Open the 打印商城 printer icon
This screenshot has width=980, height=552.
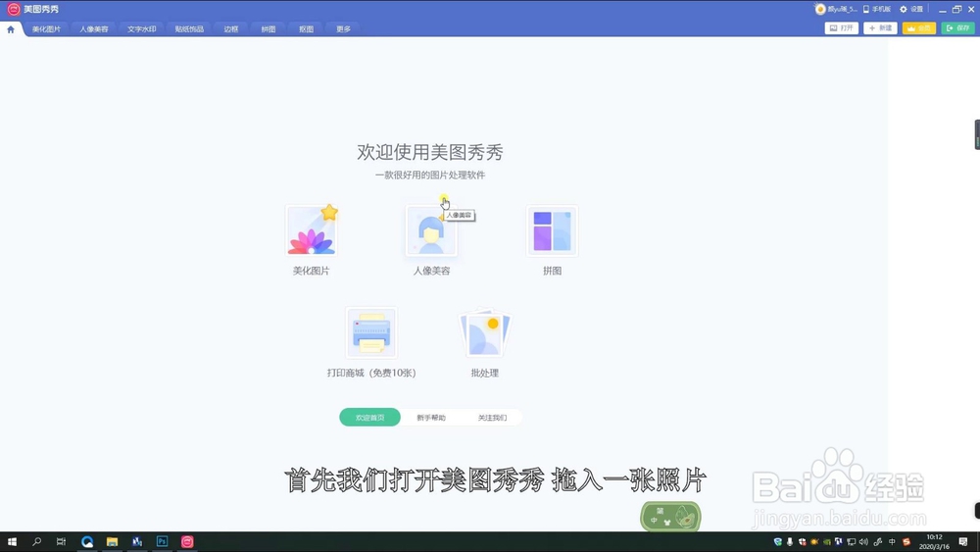point(371,332)
